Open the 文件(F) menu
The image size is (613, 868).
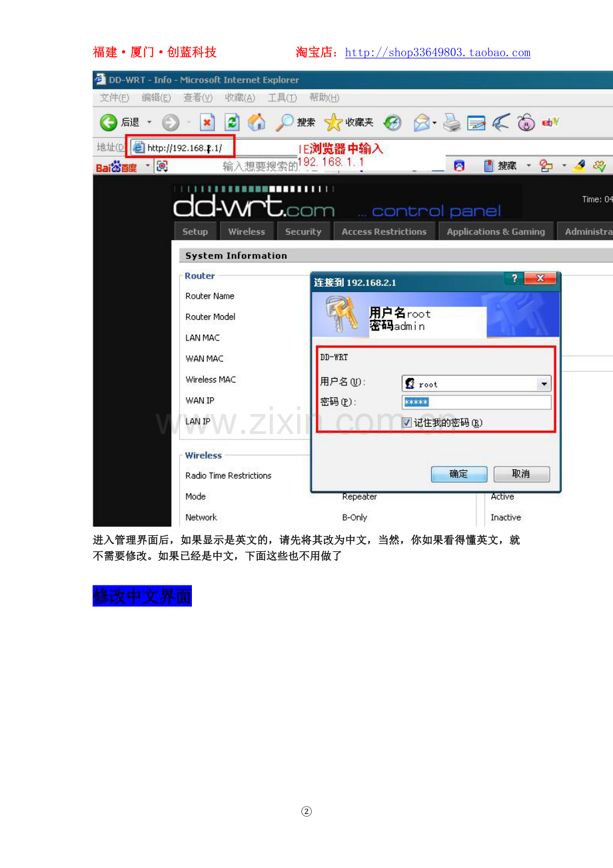(x=114, y=98)
